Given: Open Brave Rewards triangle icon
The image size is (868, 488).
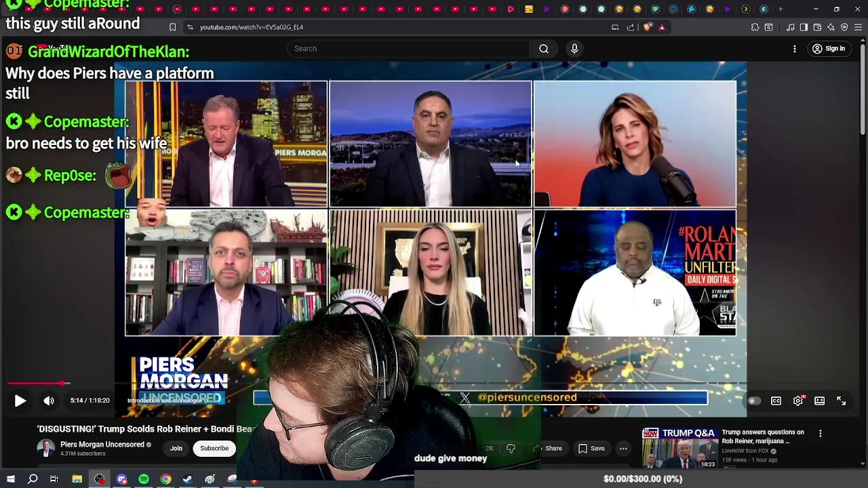Looking at the screenshot, I should 662,27.
